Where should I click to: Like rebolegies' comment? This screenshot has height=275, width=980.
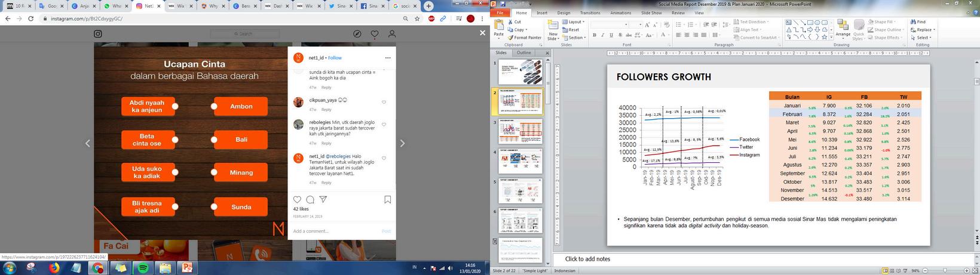(384, 125)
